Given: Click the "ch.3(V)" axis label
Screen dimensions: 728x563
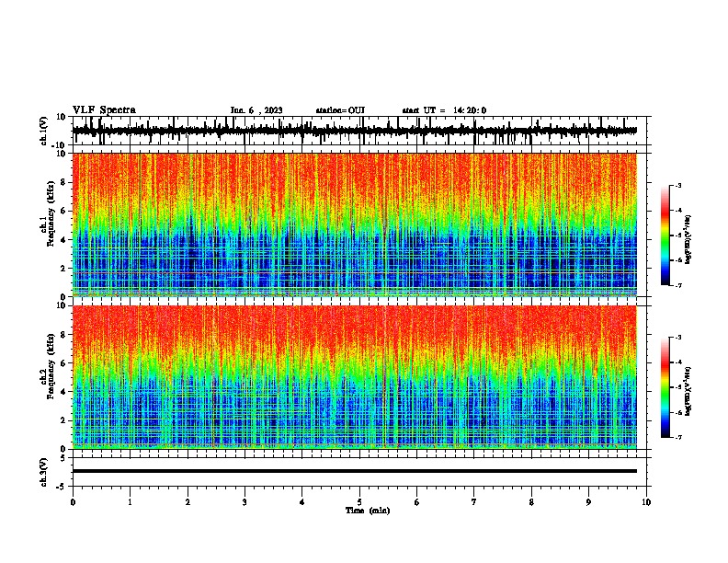Looking at the screenshot, I should click(44, 472).
